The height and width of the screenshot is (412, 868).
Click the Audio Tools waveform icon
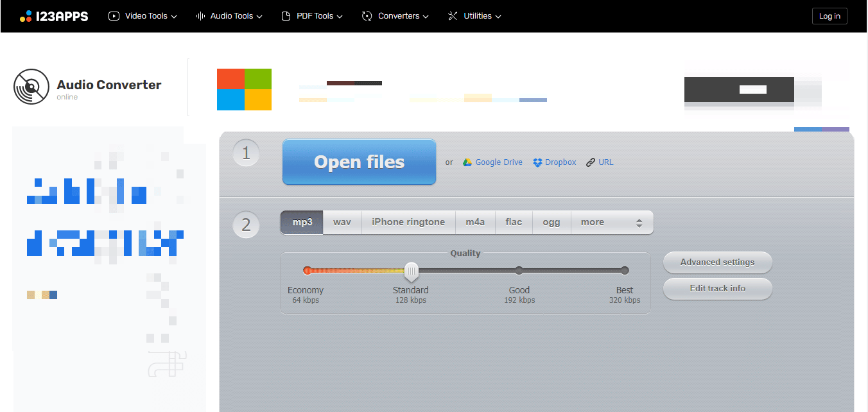tap(200, 16)
